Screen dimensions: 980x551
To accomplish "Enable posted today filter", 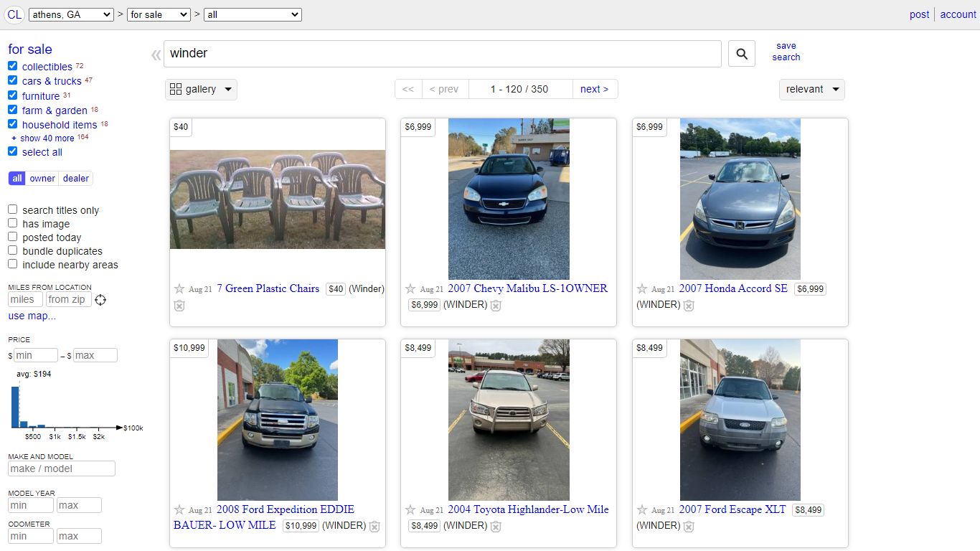I will [13, 237].
